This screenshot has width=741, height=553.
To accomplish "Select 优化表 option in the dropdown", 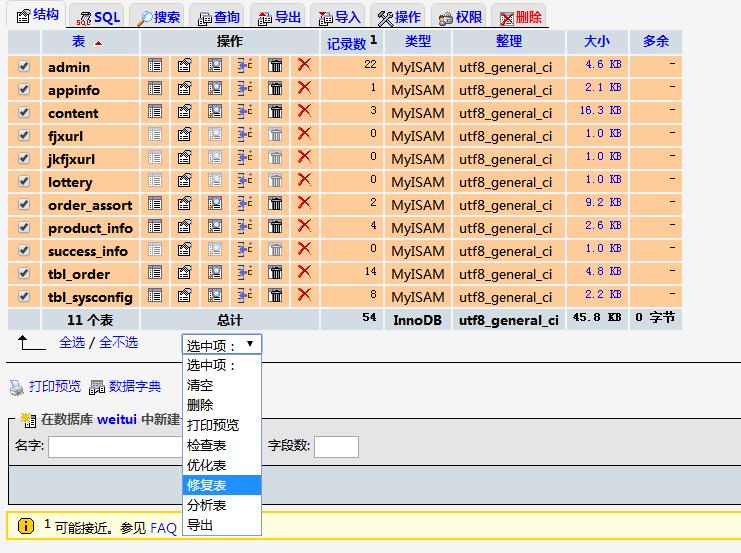I will click(207, 465).
